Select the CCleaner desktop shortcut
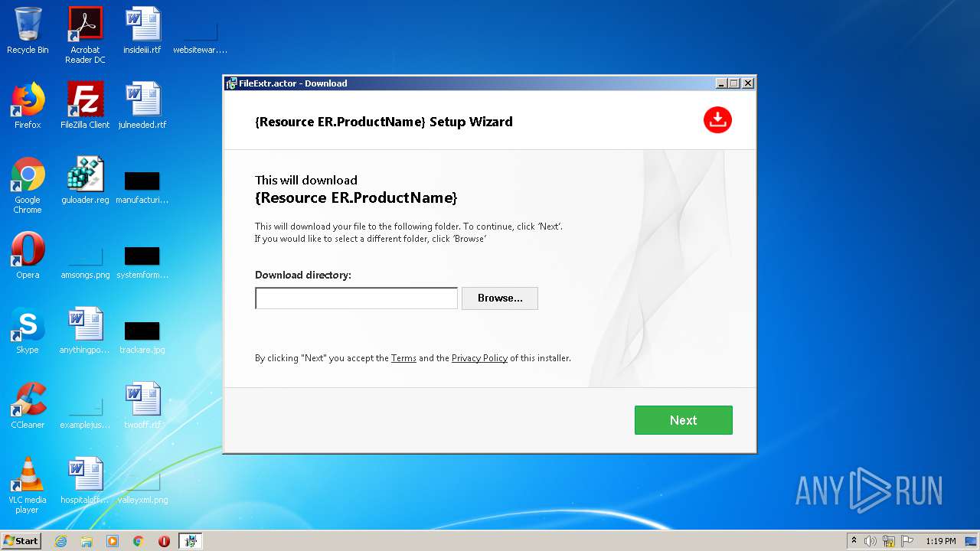Viewport: 980px width, 551px height. 28,406
